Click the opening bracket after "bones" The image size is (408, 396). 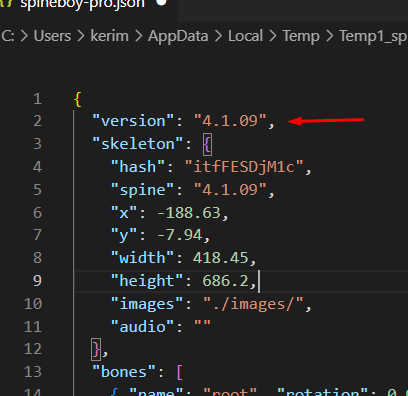tap(179, 372)
